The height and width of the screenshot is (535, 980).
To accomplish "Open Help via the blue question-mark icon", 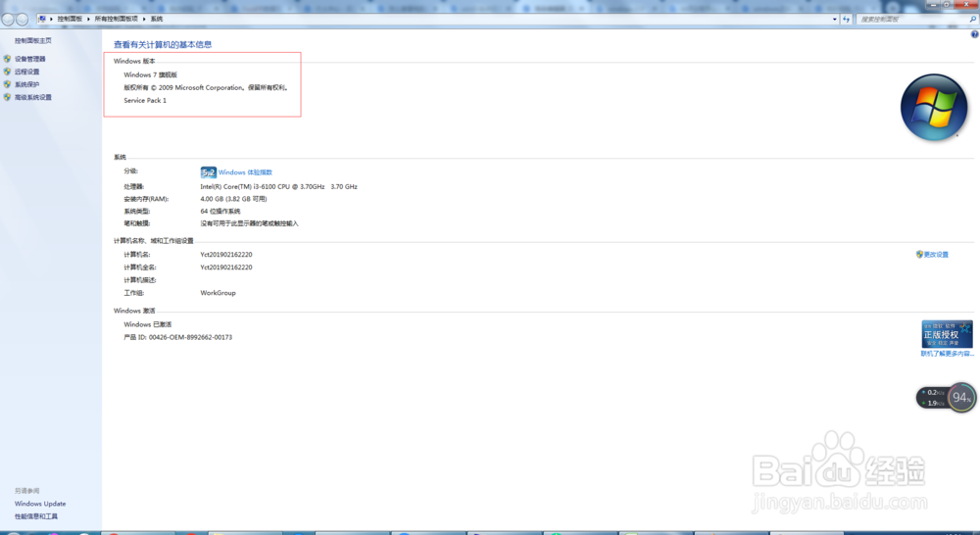I will [974, 34].
